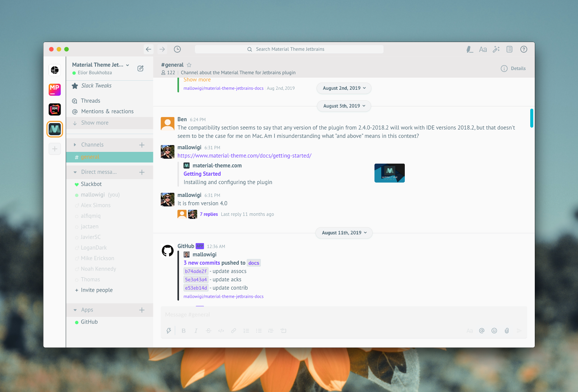
Task: Switch to the RM workspace icon
Action: [55, 109]
